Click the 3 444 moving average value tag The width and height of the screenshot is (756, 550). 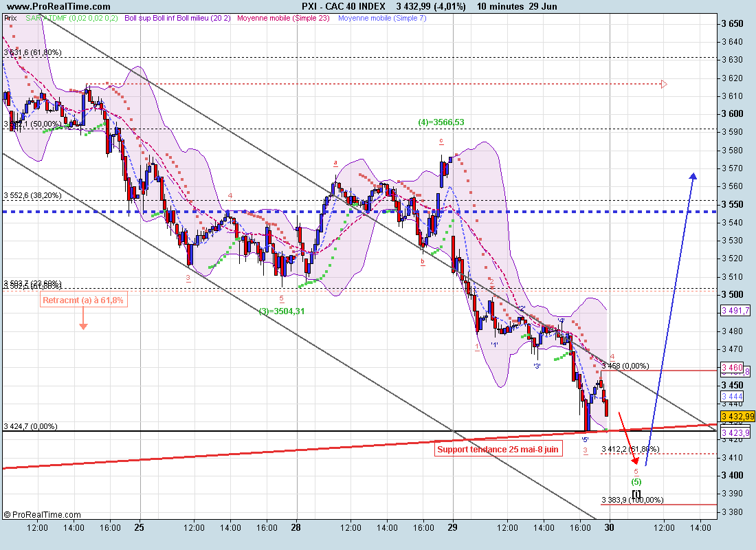click(733, 396)
